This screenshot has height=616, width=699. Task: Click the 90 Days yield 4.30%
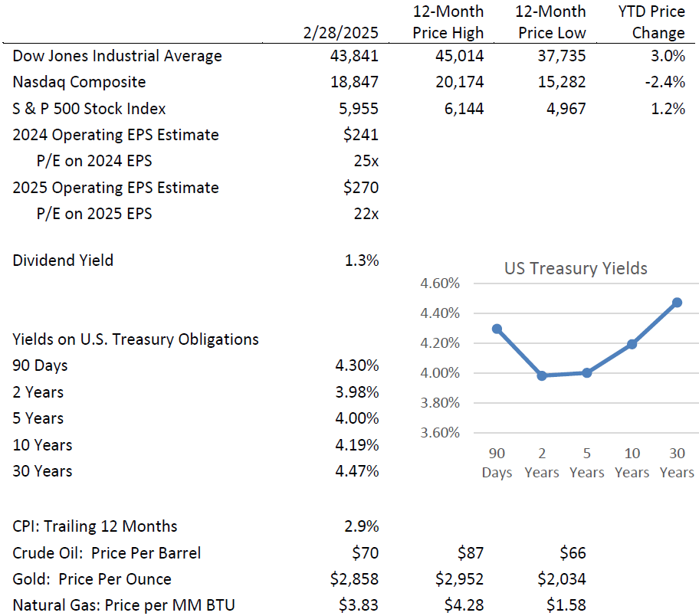coord(357,365)
